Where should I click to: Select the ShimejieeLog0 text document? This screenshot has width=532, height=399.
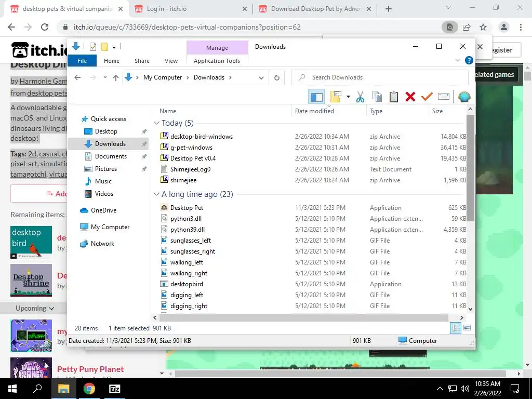[x=190, y=169]
